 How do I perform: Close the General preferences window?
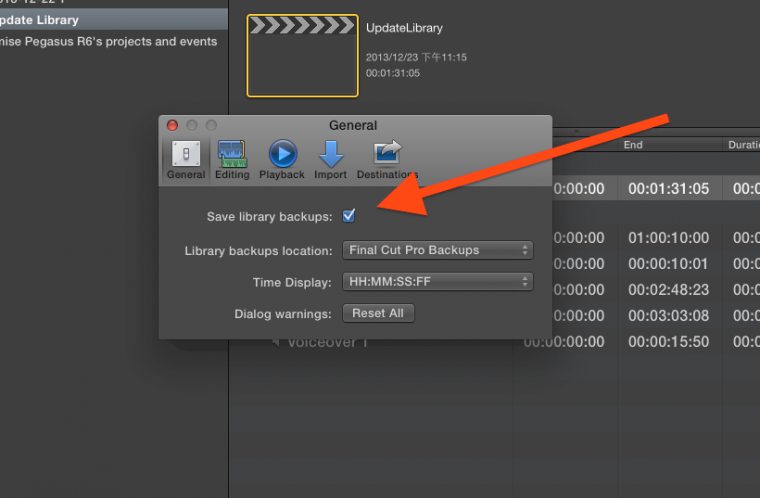point(172,125)
